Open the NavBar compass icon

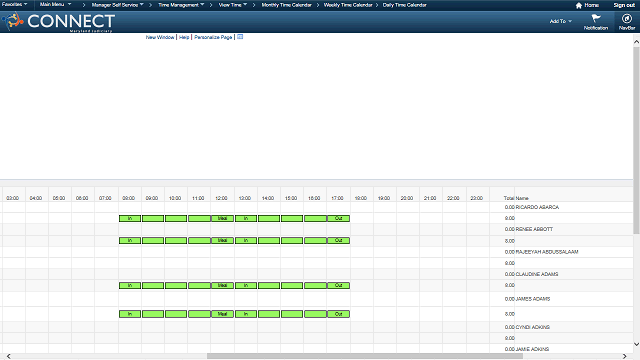pyautogui.click(x=627, y=22)
